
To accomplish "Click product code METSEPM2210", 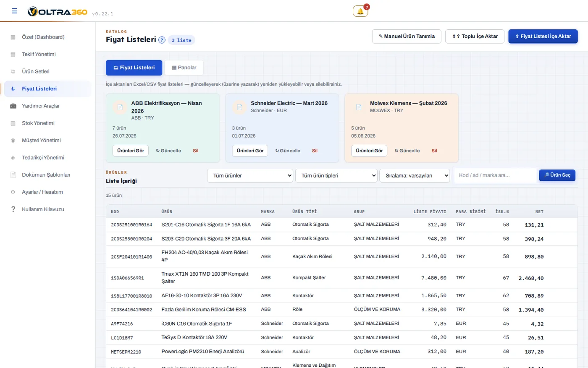I will (126, 352).
